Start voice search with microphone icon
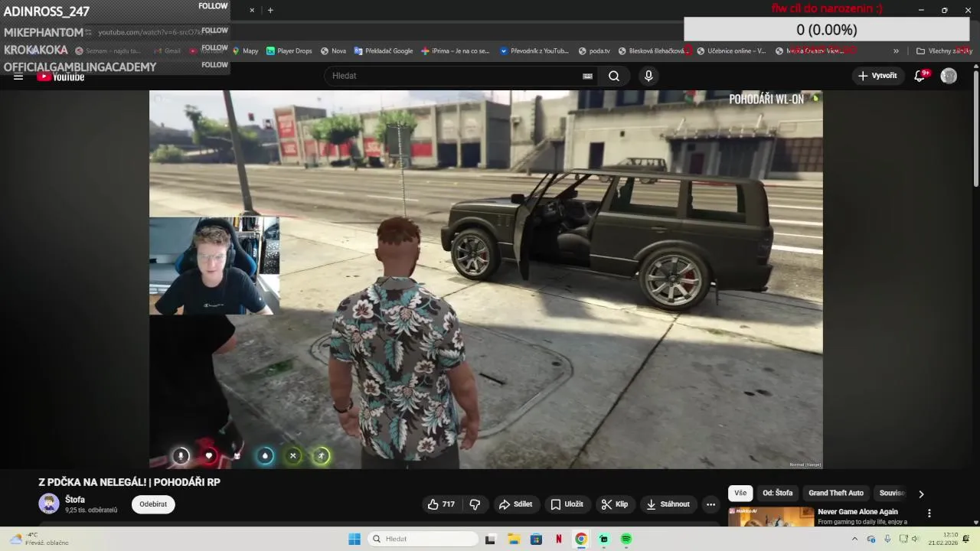 click(x=648, y=76)
